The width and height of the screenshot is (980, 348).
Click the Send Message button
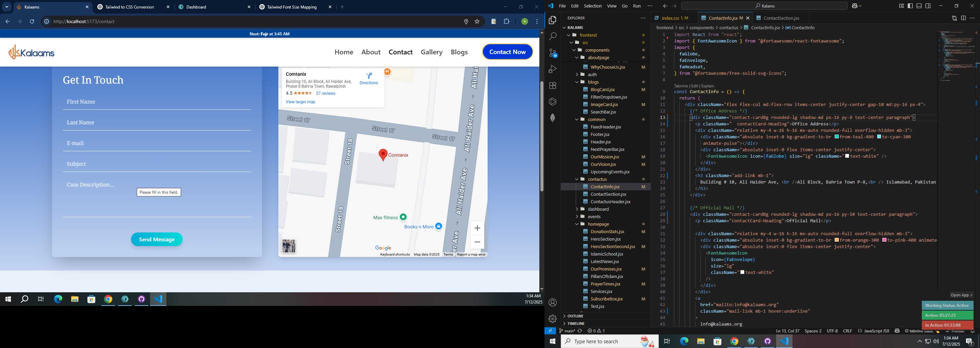pyautogui.click(x=157, y=239)
